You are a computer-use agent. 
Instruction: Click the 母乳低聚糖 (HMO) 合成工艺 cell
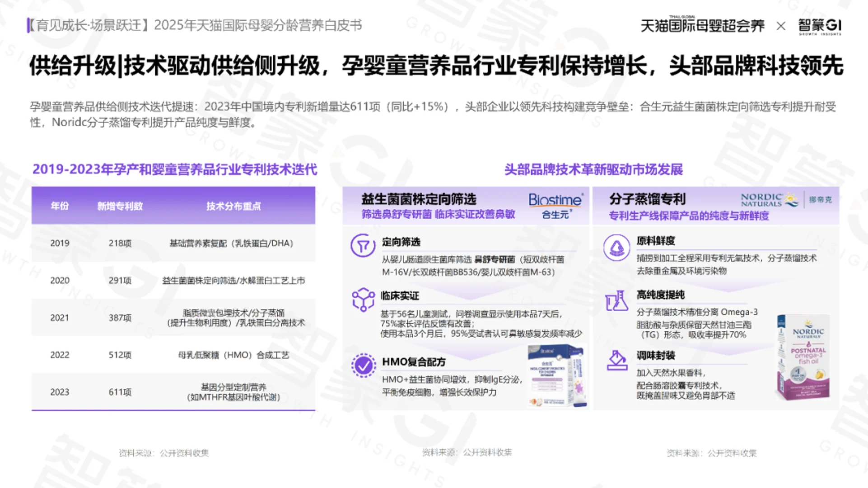click(x=233, y=355)
